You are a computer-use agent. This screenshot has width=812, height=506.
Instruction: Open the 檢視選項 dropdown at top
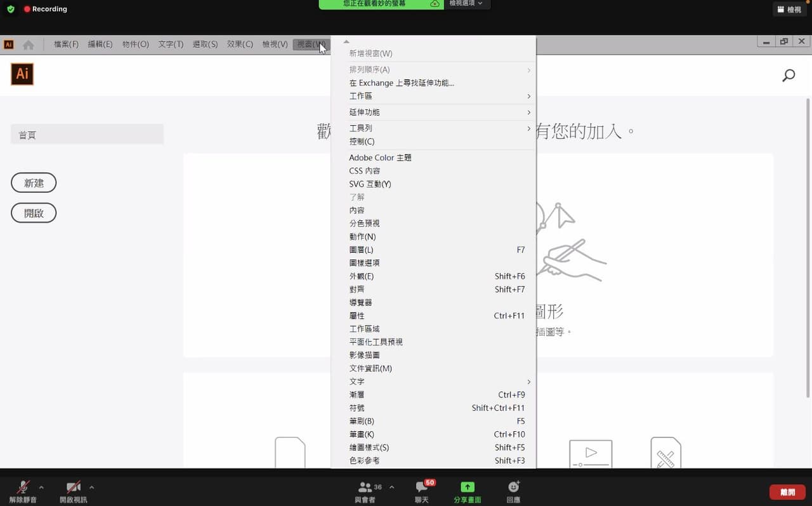point(466,4)
